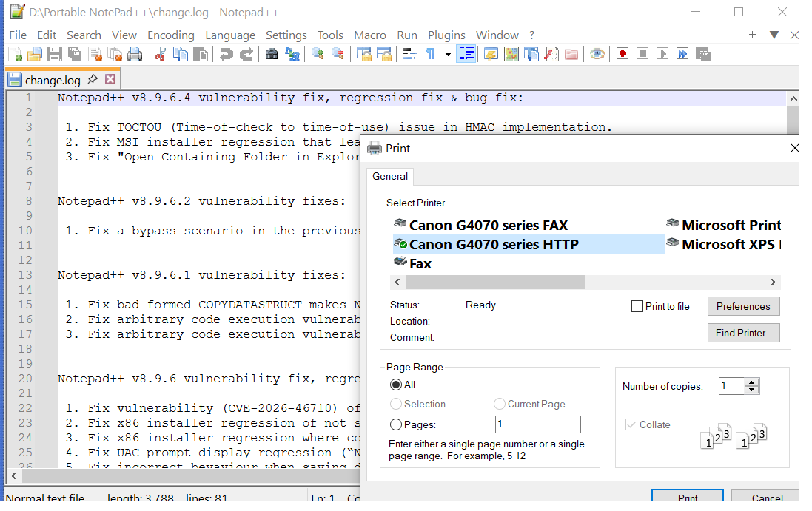
Task: Toggle the Monitoring eye icon
Action: click(597, 54)
